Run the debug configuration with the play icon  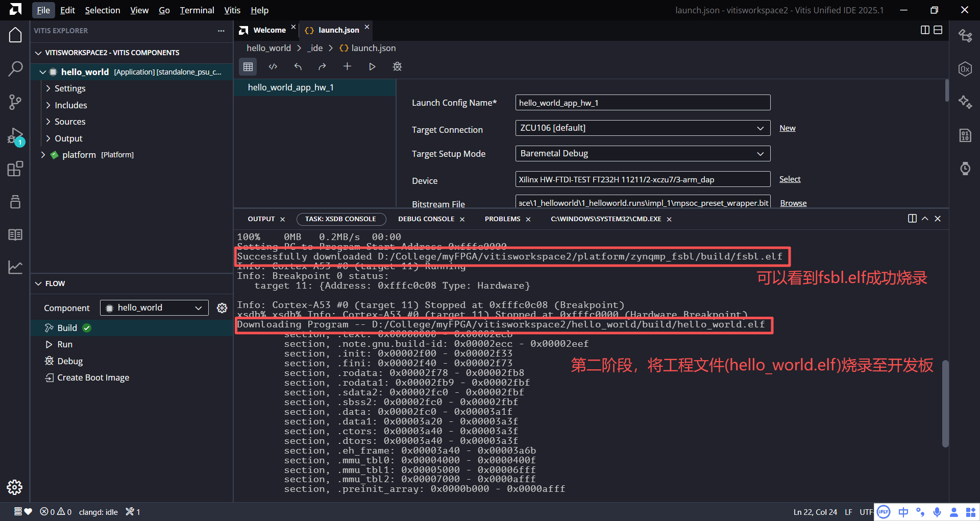[x=372, y=66]
